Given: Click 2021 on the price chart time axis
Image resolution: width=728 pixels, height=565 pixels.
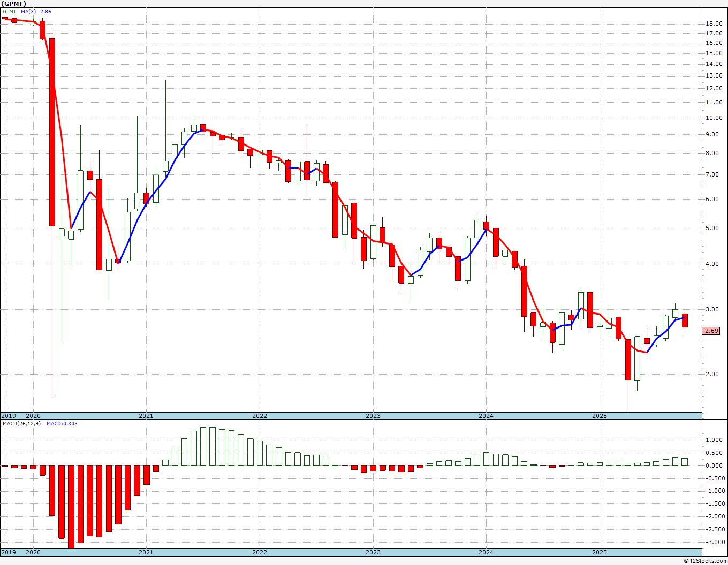Looking at the screenshot, I should pyautogui.click(x=146, y=416).
